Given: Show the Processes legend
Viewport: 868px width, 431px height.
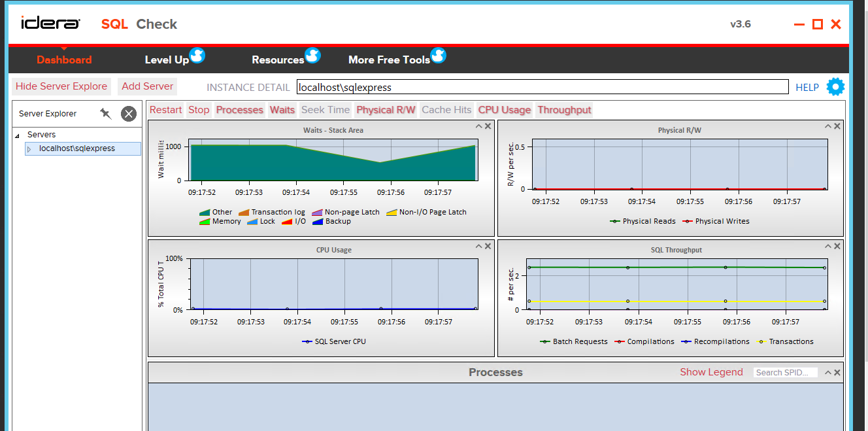Looking at the screenshot, I should point(711,371).
